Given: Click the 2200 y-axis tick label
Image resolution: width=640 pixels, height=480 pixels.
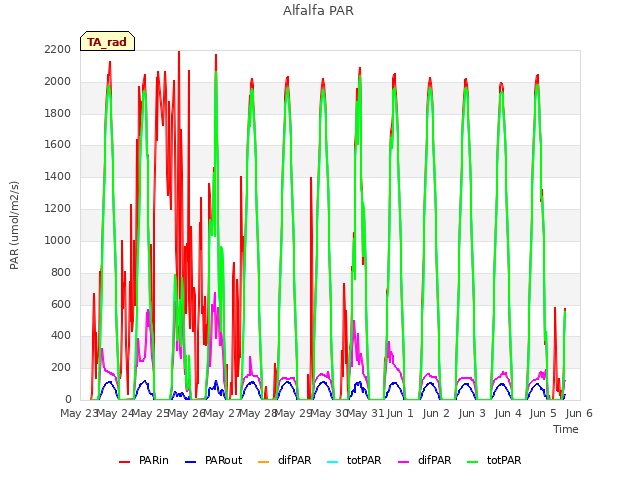Looking at the screenshot, I should pyautogui.click(x=58, y=49).
